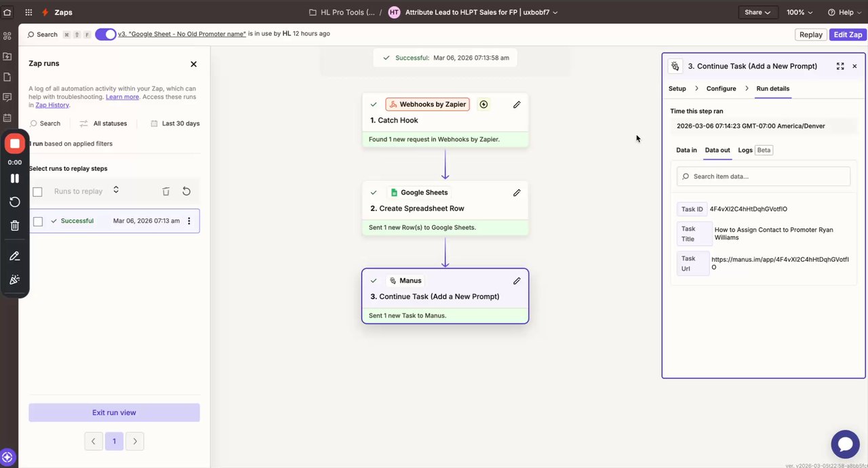Open the All statuses filter

tap(103, 123)
